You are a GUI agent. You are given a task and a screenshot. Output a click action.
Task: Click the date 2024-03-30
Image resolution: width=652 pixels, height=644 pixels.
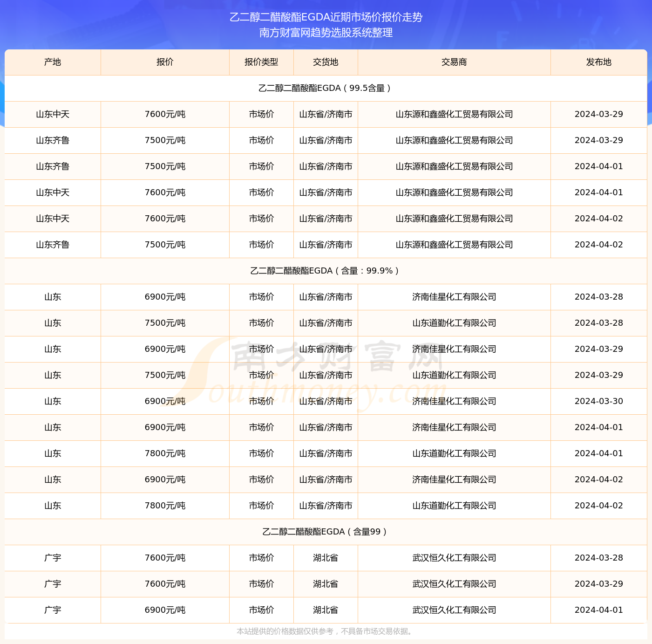point(599,401)
